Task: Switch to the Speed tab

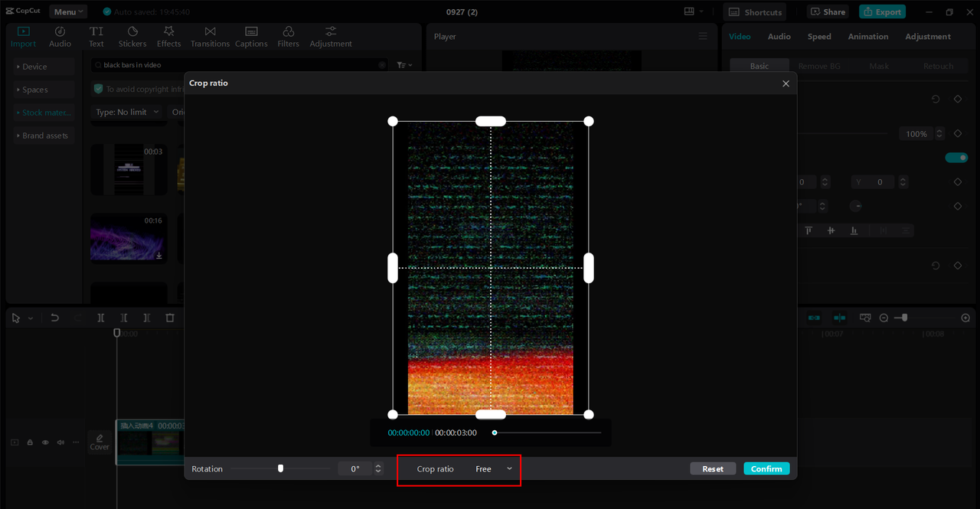Action: point(819,37)
